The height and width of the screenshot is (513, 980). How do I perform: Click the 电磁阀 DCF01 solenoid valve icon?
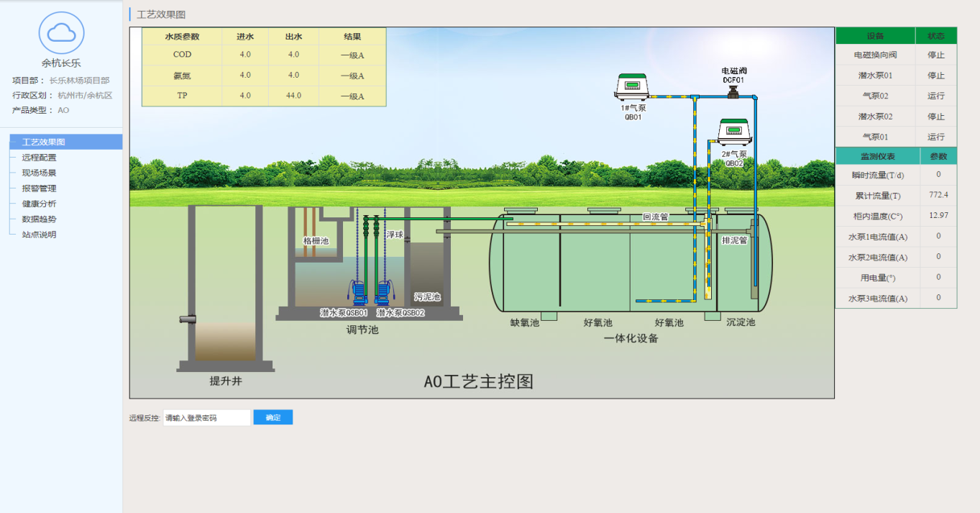point(733,91)
